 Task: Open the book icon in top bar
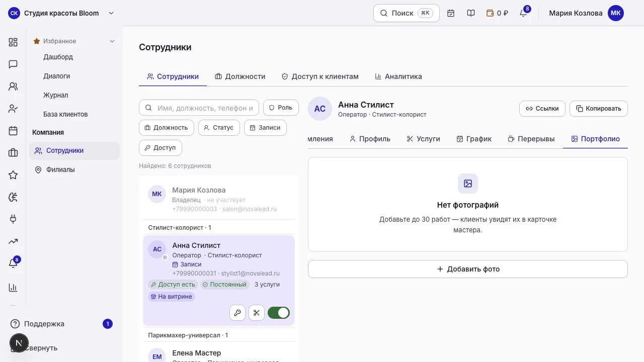click(x=471, y=13)
